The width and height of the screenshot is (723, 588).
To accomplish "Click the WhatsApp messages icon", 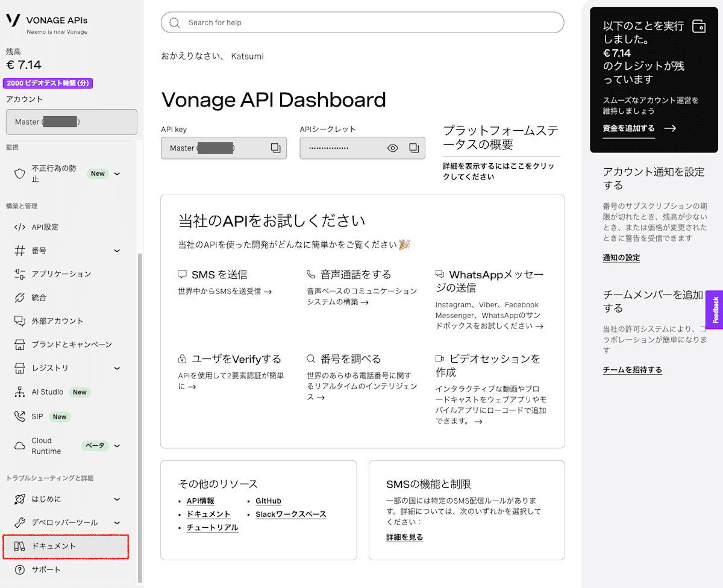I will point(440,275).
